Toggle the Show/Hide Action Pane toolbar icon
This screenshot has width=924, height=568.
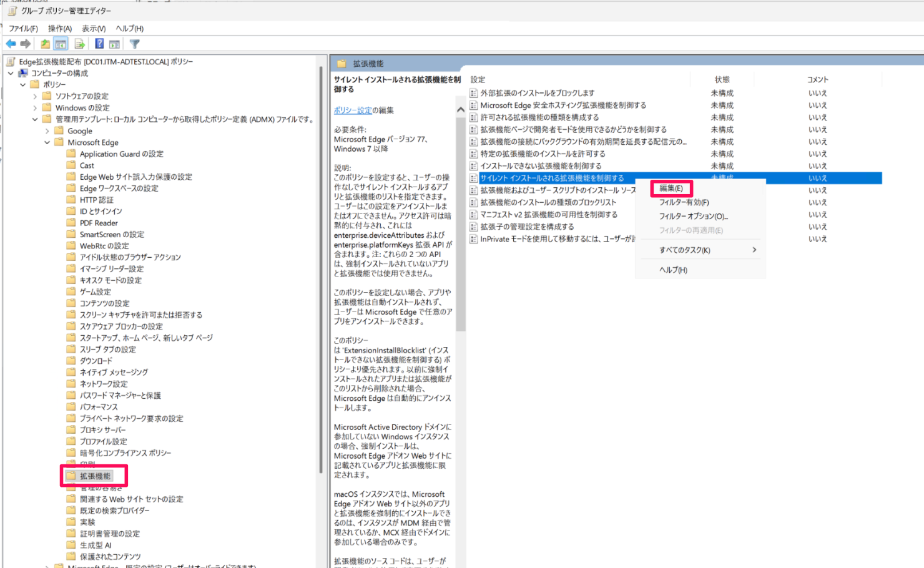coord(114,44)
